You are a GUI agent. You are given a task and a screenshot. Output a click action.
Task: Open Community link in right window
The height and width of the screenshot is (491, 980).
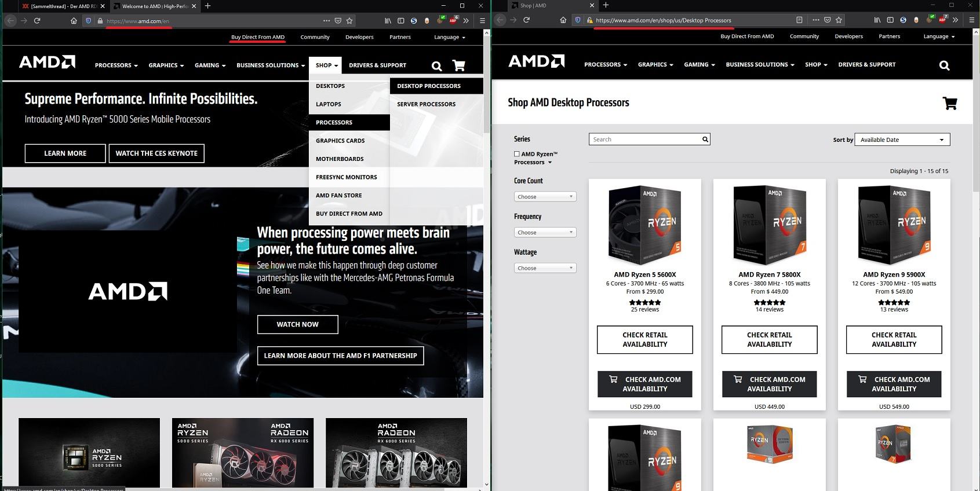pos(804,36)
